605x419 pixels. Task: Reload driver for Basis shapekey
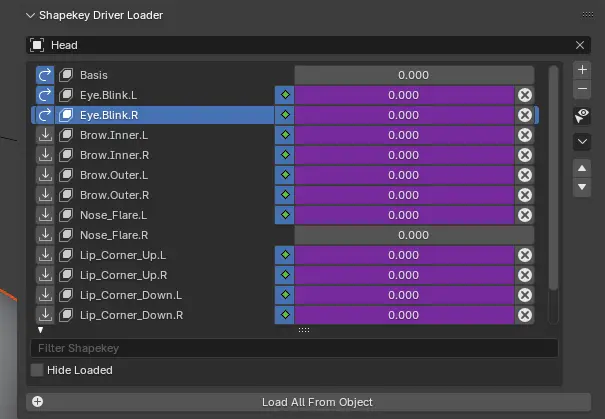point(45,75)
